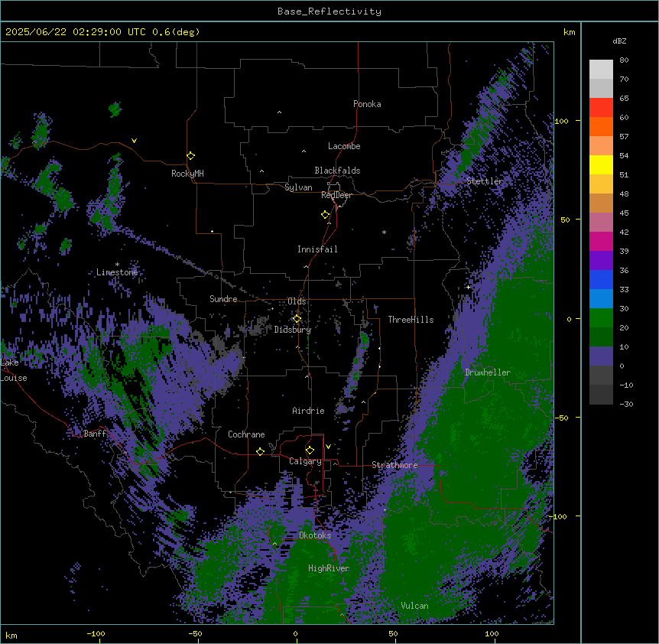Click the yellow diamond marker south of RedDeer
The image size is (659, 644).
326,215
